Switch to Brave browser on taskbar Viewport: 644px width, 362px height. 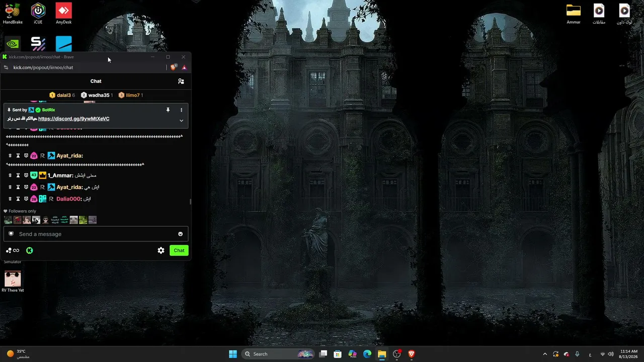[412, 354]
